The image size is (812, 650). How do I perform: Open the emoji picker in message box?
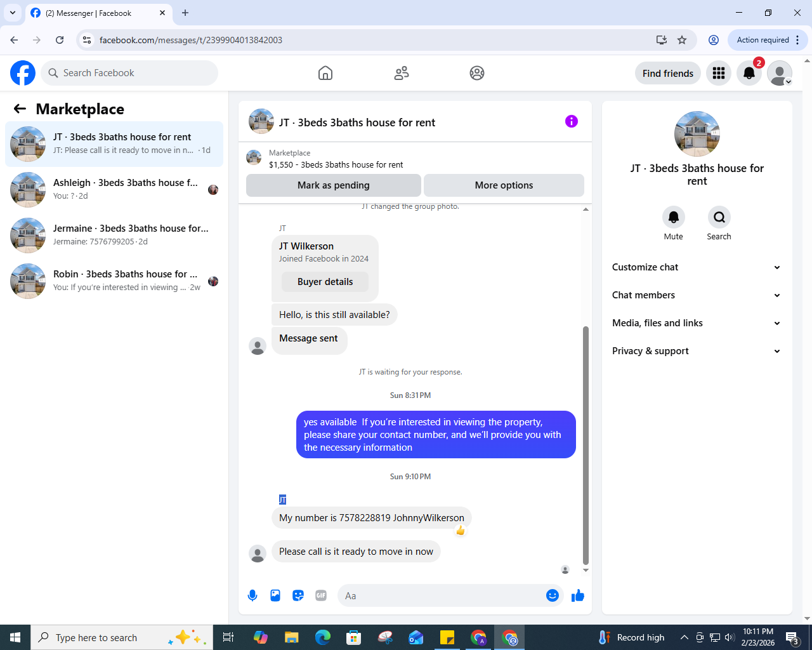tap(553, 595)
